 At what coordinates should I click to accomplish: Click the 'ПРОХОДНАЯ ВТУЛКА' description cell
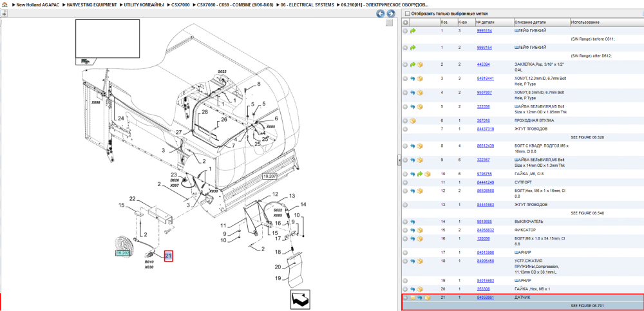(x=534, y=121)
